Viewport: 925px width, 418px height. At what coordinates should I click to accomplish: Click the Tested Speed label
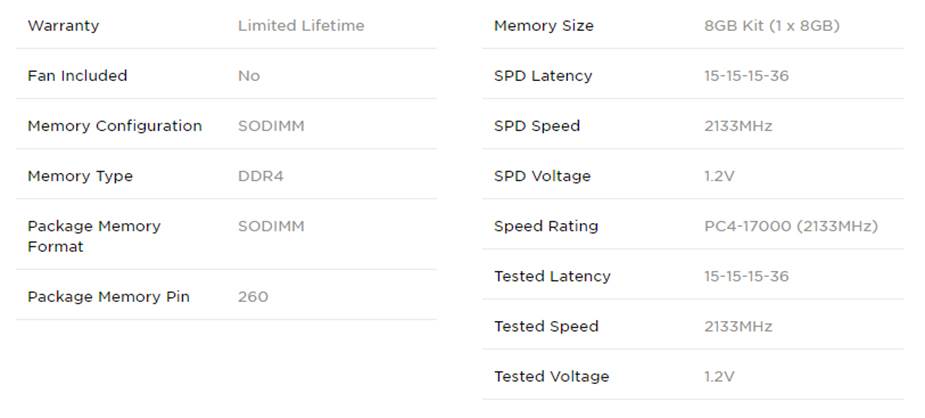tap(546, 326)
